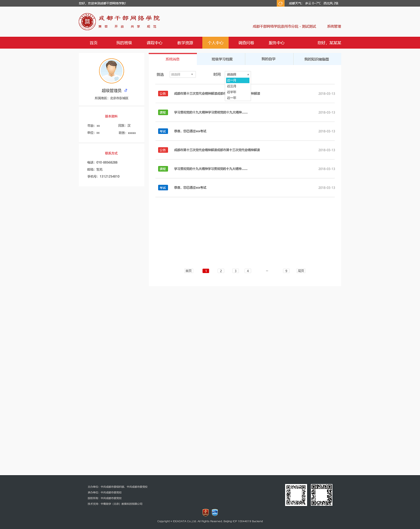
Task: Go to page 3 in pagination
Action: pyautogui.click(x=235, y=271)
